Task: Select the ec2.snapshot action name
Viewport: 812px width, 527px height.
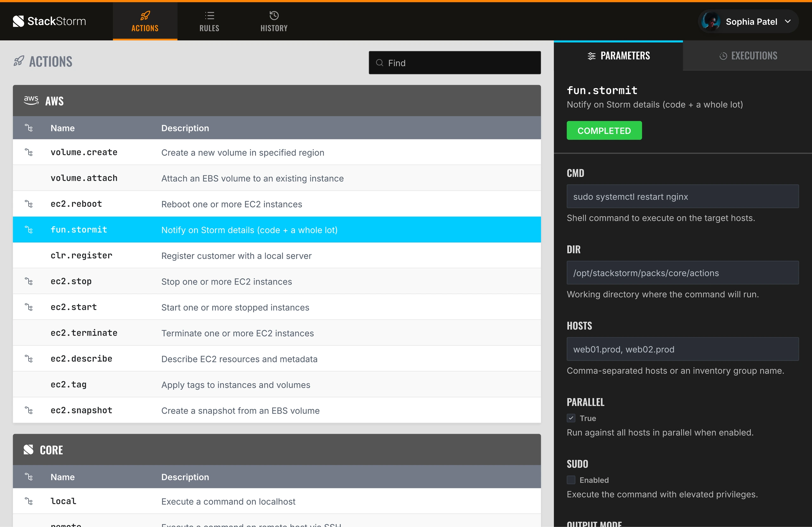Action: (81, 410)
